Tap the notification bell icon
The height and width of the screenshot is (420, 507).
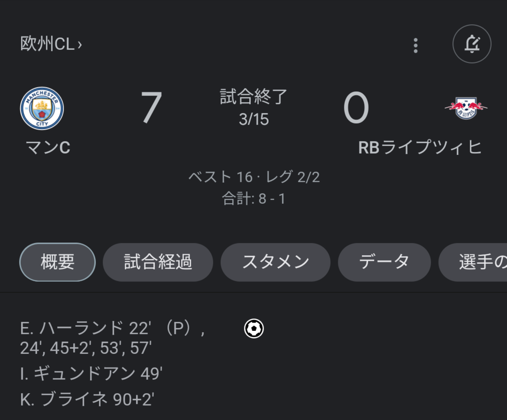472,44
